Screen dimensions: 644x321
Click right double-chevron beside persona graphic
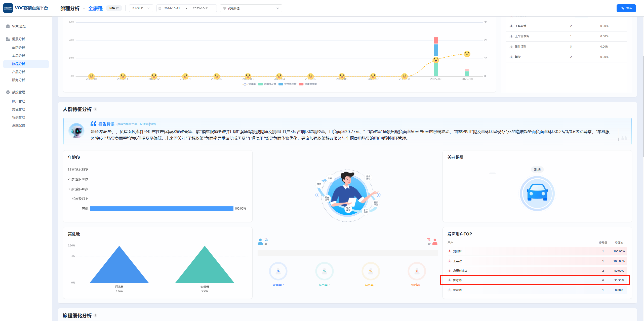pyautogui.click(x=379, y=195)
